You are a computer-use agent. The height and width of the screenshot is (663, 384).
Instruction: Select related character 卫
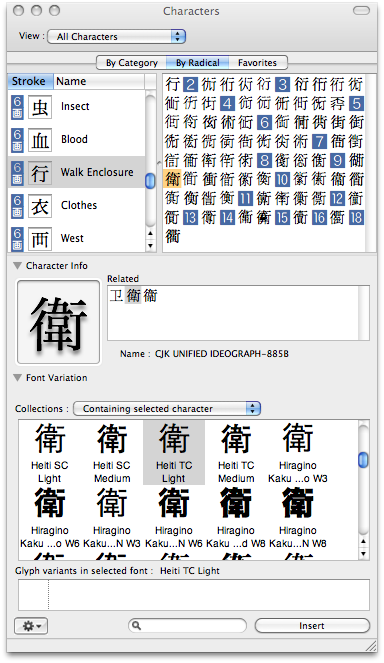point(116,295)
